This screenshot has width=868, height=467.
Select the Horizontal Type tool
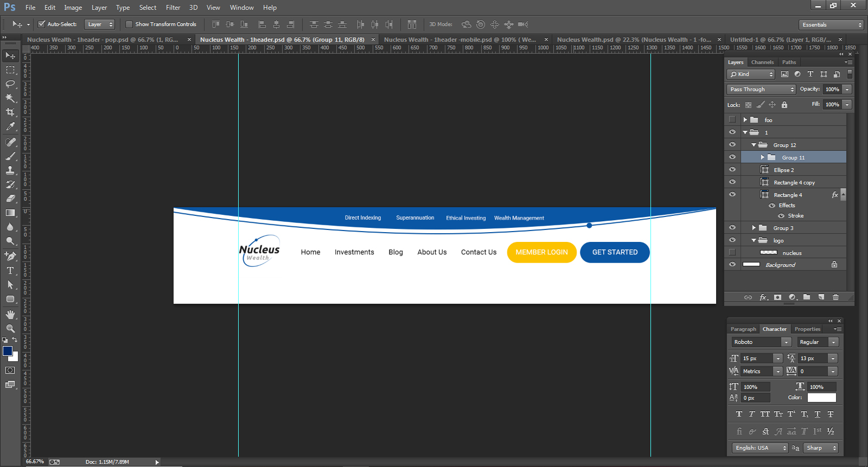pyautogui.click(x=10, y=271)
